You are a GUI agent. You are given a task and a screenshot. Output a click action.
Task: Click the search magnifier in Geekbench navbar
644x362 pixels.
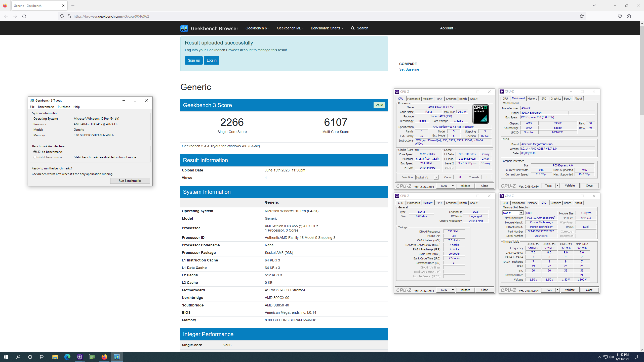pyautogui.click(x=353, y=28)
